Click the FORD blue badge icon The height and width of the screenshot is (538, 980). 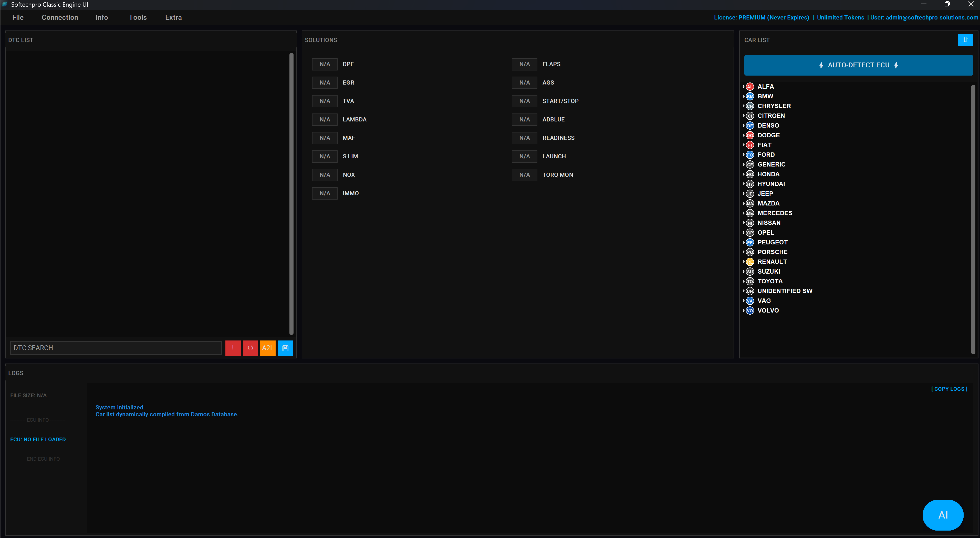[x=750, y=155]
